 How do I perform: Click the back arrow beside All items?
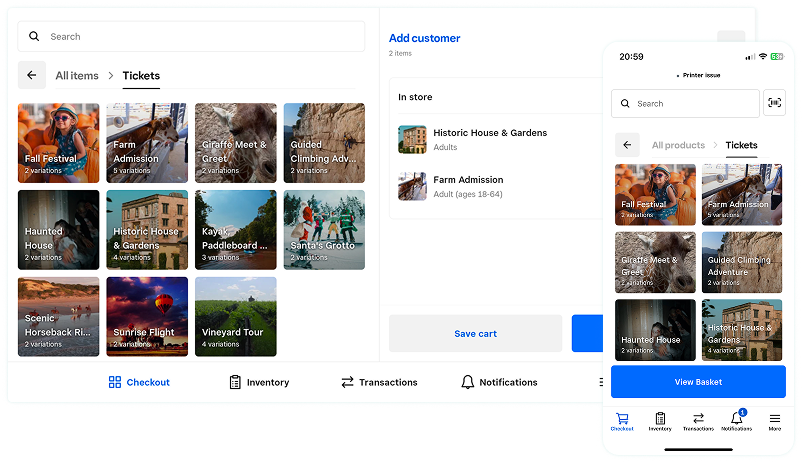pyautogui.click(x=31, y=75)
